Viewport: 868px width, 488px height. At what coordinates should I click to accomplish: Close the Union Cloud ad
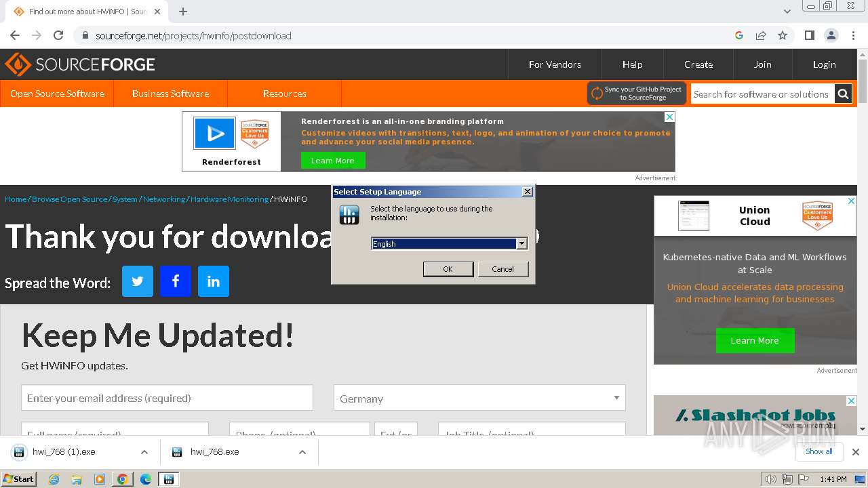tap(851, 201)
